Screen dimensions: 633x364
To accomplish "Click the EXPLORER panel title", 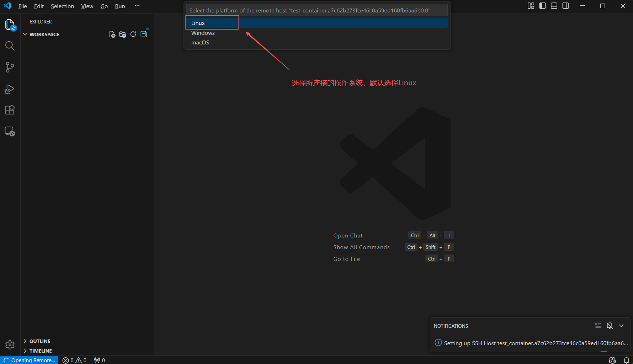I will [x=41, y=22].
